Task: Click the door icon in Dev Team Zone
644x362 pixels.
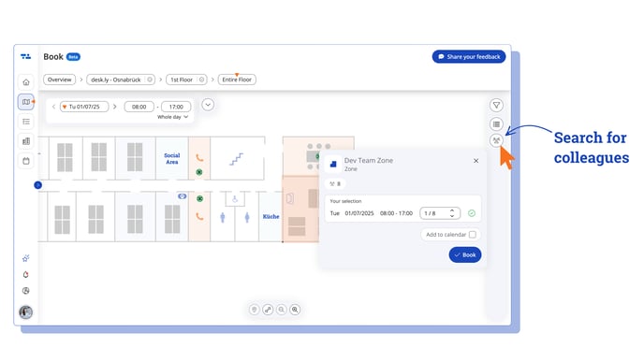Action: [x=290, y=198]
